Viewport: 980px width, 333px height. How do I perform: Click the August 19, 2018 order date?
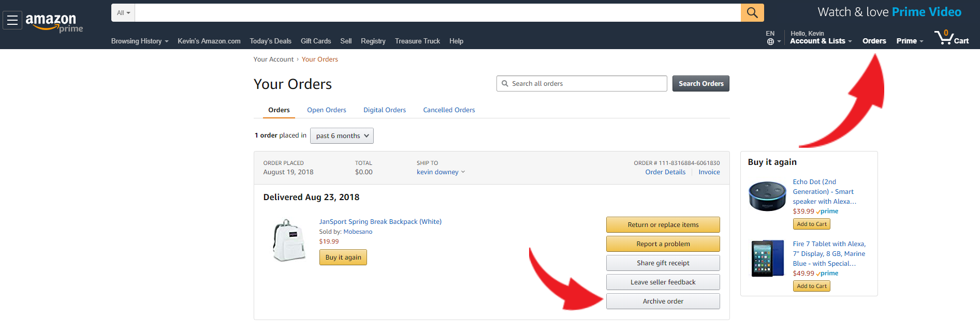[x=288, y=172]
